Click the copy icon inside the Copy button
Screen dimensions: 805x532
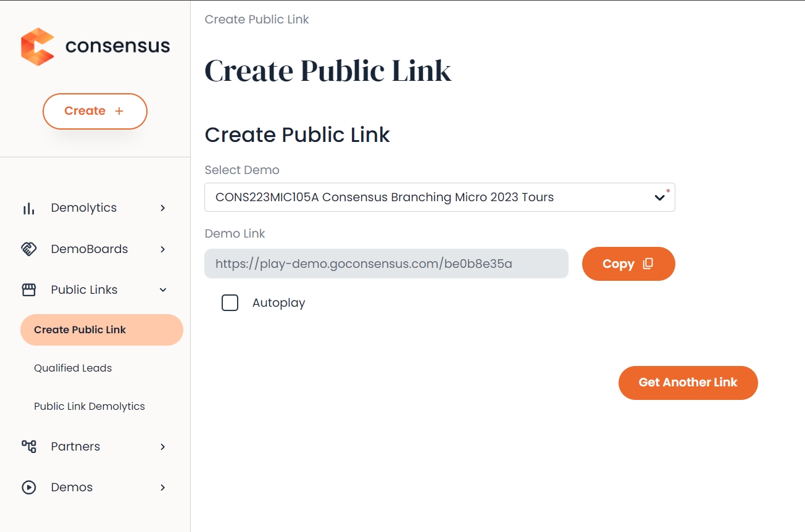pyautogui.click(x=647, y=264)
